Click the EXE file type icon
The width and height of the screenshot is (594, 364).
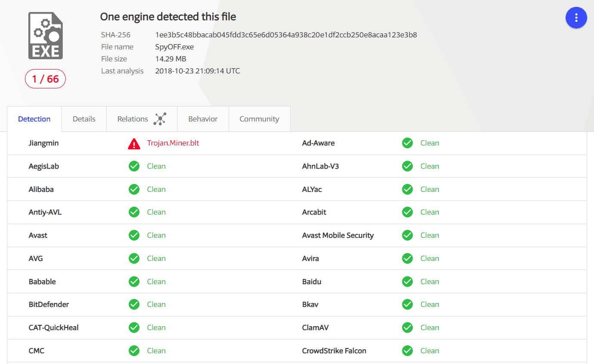pyautogui.click(x=46, y=36)
